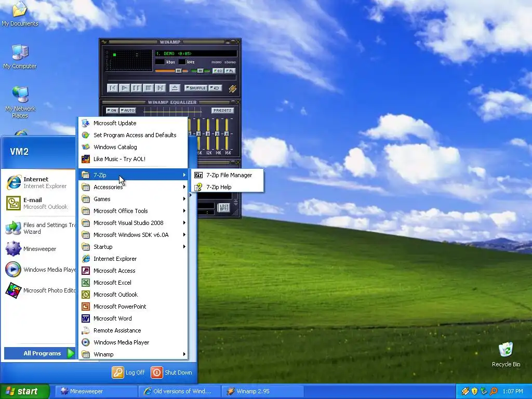Expand Microsoft Office Tools submenu

[x=134, y=211]
